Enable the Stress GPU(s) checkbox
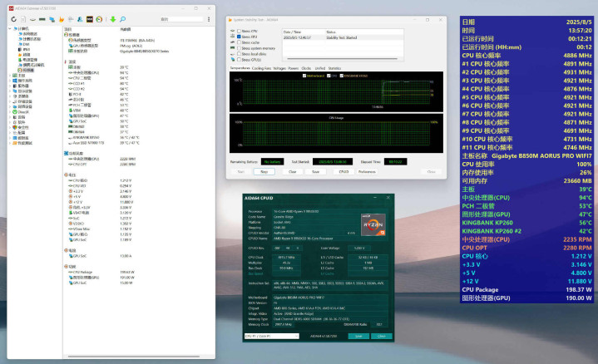This screenshot has height=364, width=598. coord(240,60)
